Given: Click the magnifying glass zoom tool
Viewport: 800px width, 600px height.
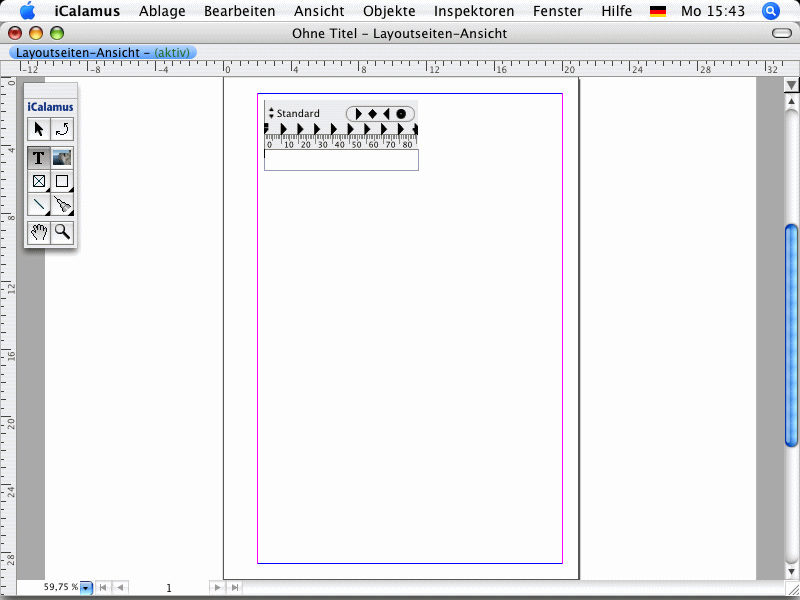Looking at the screenshot, I should [62, 233].
